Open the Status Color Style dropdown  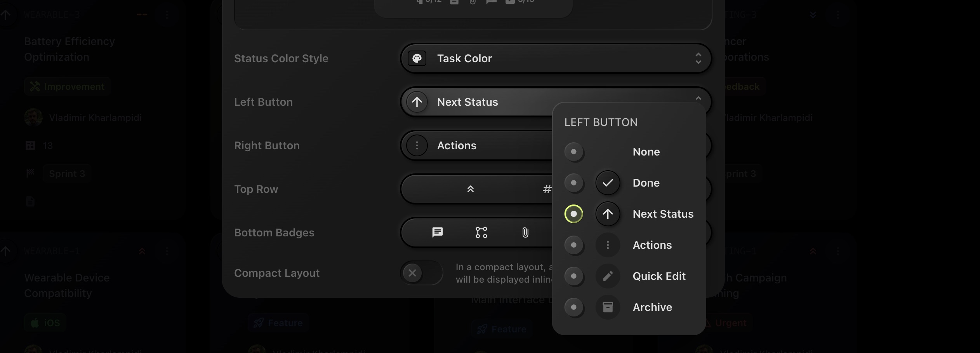(x=555, y=58)
